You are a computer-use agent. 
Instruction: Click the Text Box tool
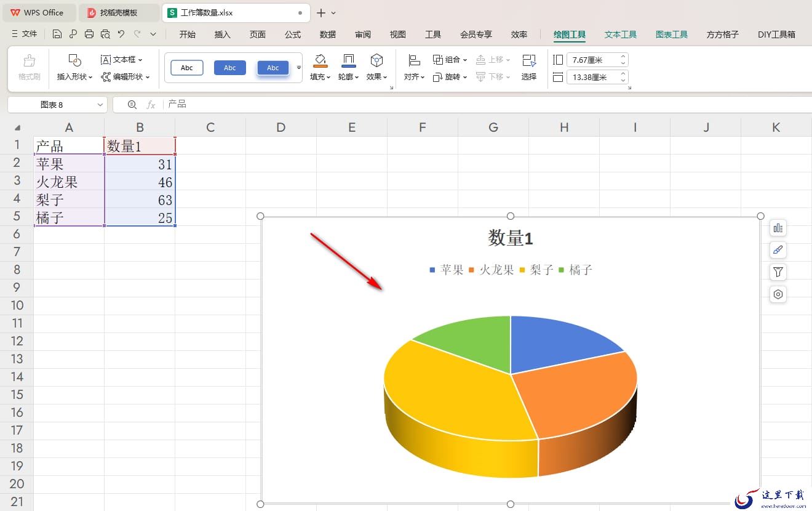(121, 60)
